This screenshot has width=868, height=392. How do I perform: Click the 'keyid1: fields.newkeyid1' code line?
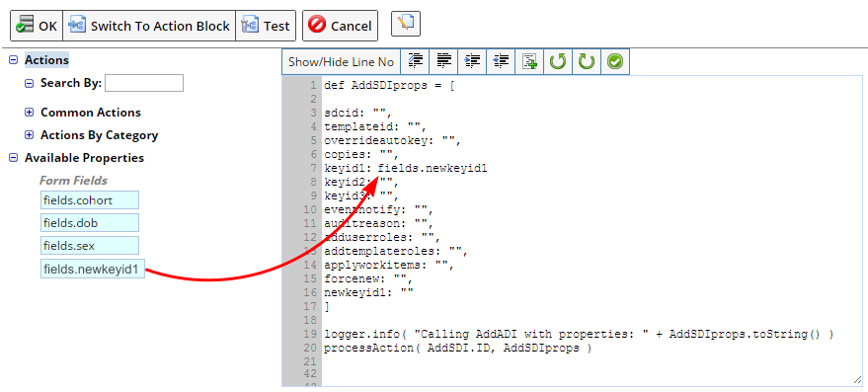(406, 168)
